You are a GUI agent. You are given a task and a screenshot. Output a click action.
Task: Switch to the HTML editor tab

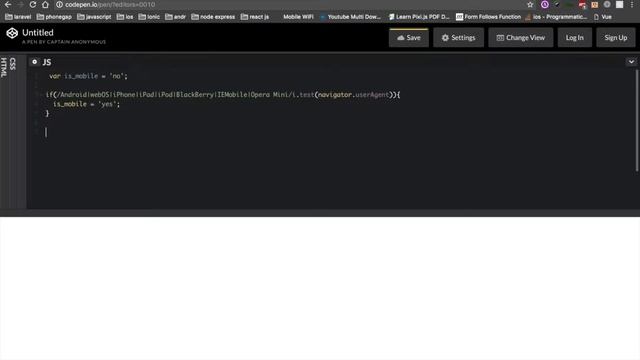coord(4,67)
